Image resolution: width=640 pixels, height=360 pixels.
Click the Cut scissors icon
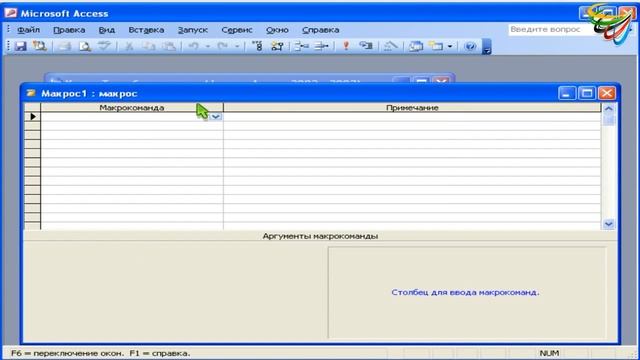tap(129, 46)
